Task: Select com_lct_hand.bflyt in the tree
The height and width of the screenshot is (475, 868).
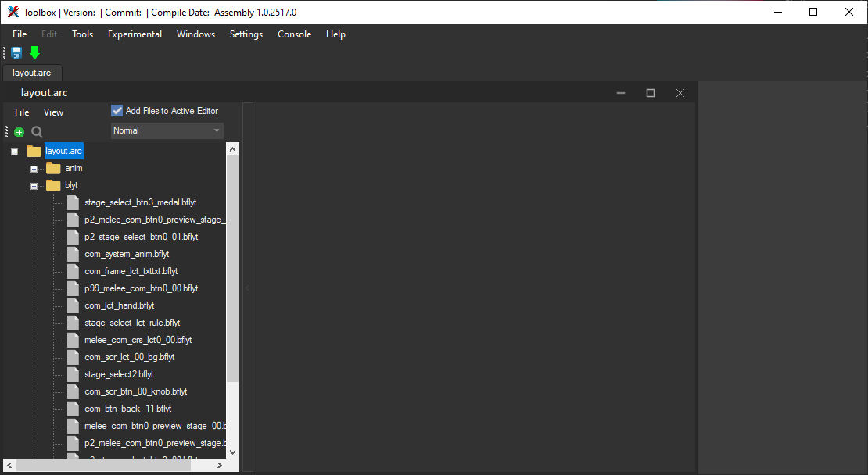Action: tap(119, 305)
